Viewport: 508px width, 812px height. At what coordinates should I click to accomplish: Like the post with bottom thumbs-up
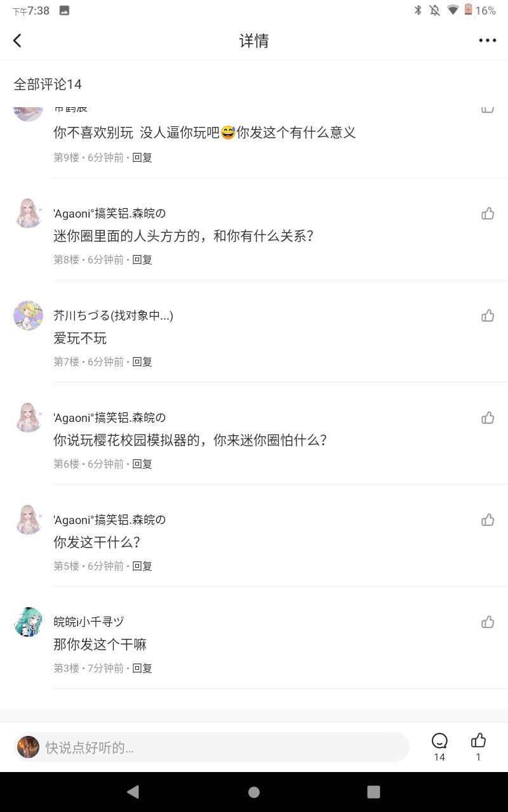(x=478, y=741)
